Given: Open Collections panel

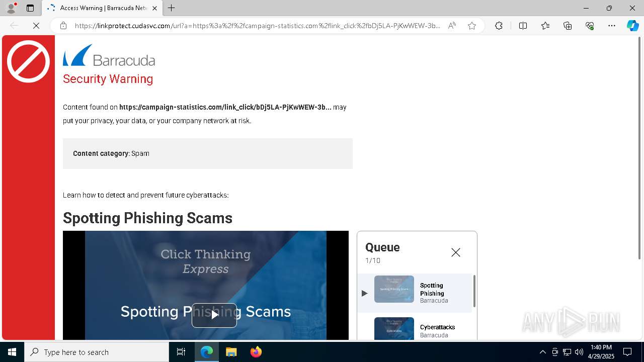Looking at the screenshot, I should click(568, 26).
